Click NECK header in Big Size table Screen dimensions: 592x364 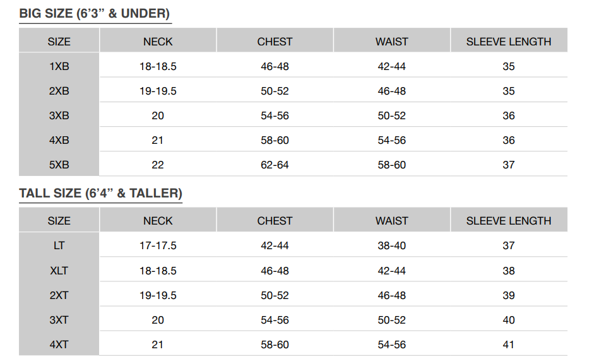click(x=158, y=42)
